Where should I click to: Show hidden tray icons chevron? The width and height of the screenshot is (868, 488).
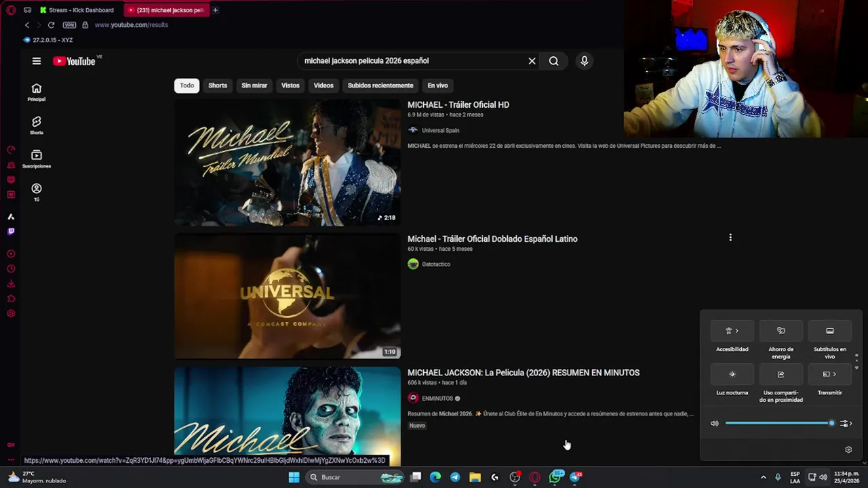point(763,477)
